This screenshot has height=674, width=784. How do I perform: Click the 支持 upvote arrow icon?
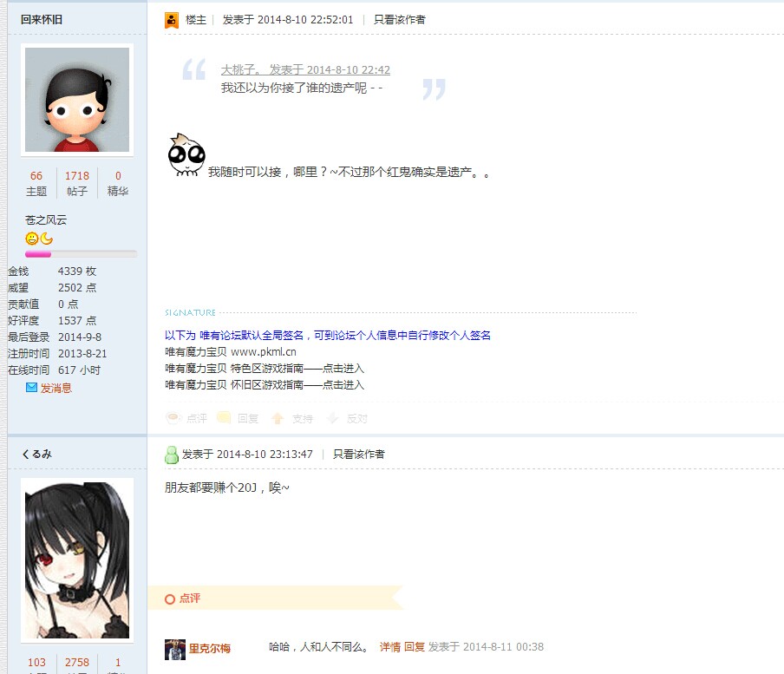278,418
